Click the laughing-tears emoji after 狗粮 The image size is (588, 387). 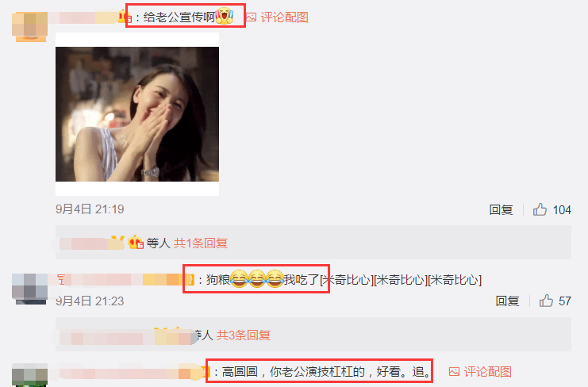coord(240,279)
